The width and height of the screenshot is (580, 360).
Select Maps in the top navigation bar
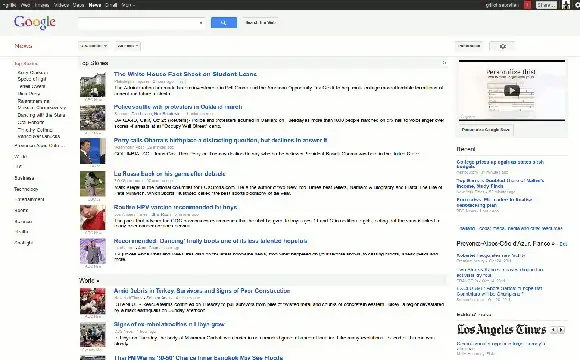(78, 5)
